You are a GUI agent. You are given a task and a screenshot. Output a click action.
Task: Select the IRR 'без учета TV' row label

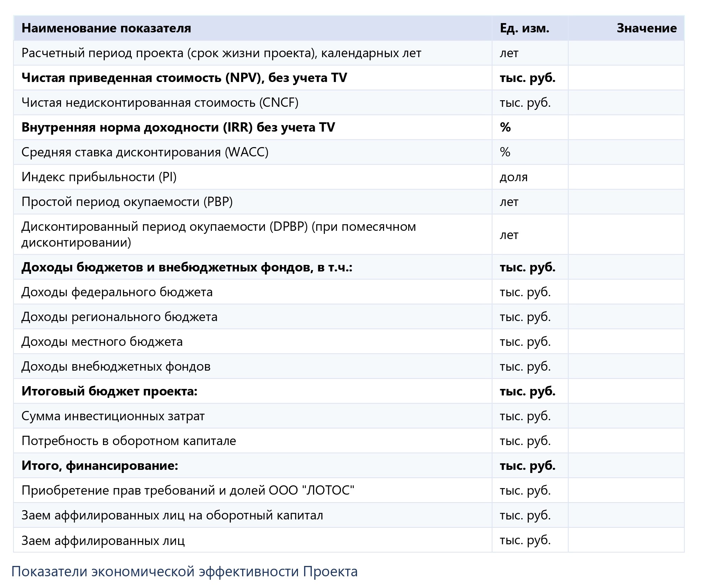178,127
